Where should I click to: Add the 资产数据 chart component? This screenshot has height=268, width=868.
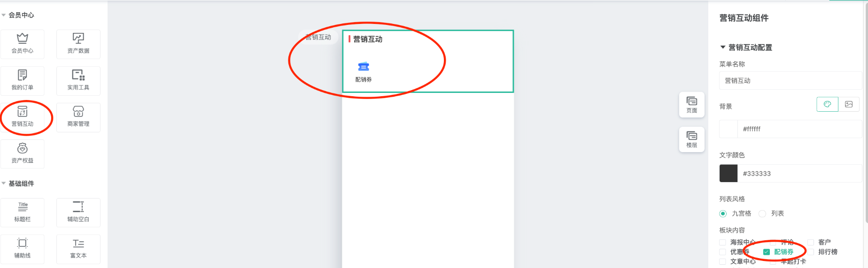78,44
